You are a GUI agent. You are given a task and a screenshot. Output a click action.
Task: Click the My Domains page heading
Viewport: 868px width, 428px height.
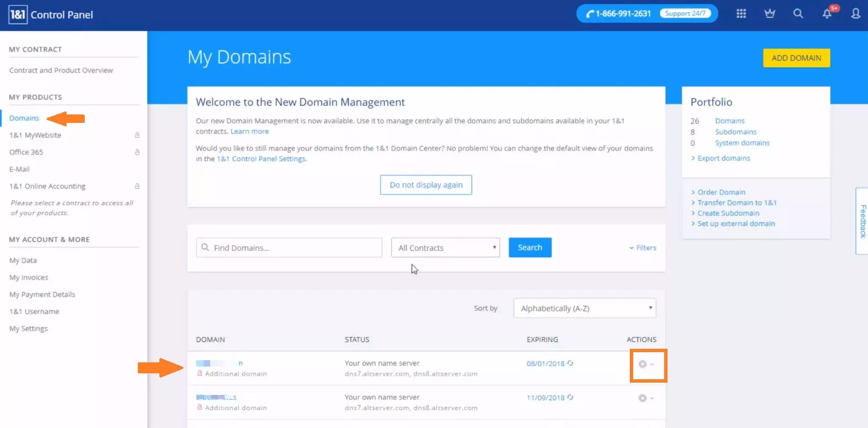tap(239, 57)
